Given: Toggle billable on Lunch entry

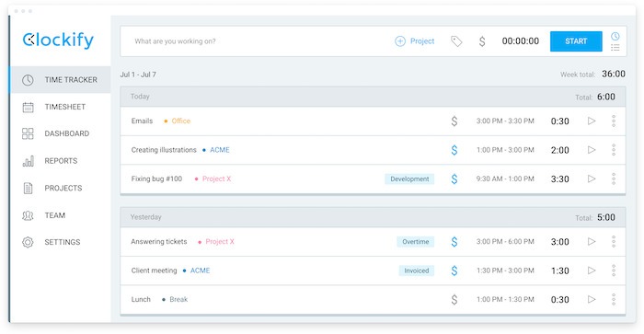Looking at the screenshot, I should [454, 299].
